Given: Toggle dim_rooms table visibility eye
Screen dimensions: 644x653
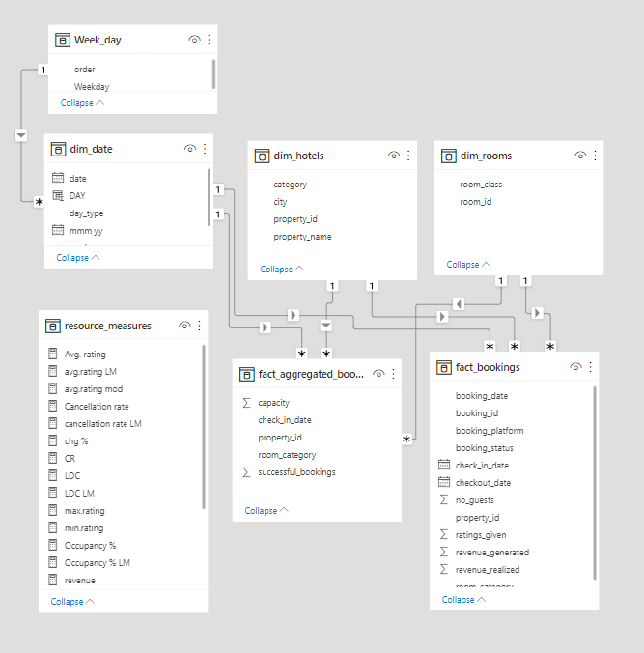Looking at the screenshot, I should coord(580,156).
